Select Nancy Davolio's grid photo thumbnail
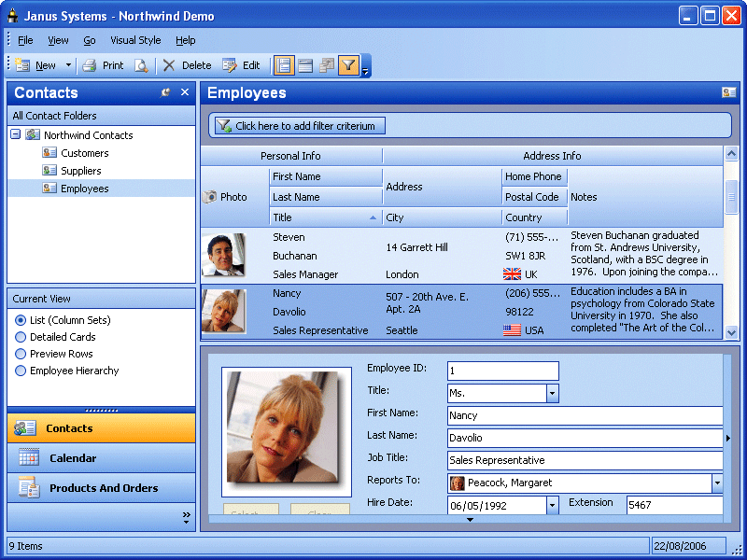Screen dimensions: 747x560 pyautogui.click(x=223, y=311)
